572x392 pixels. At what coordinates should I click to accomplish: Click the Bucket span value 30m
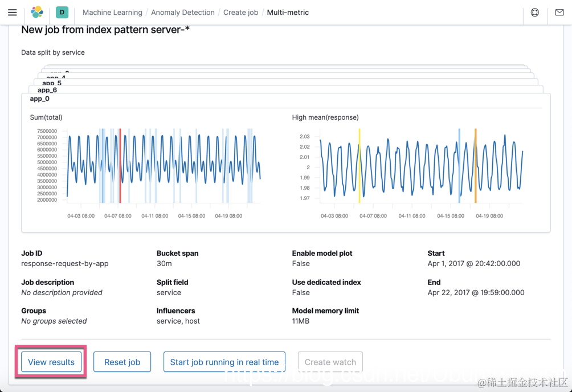coord(164,264)
